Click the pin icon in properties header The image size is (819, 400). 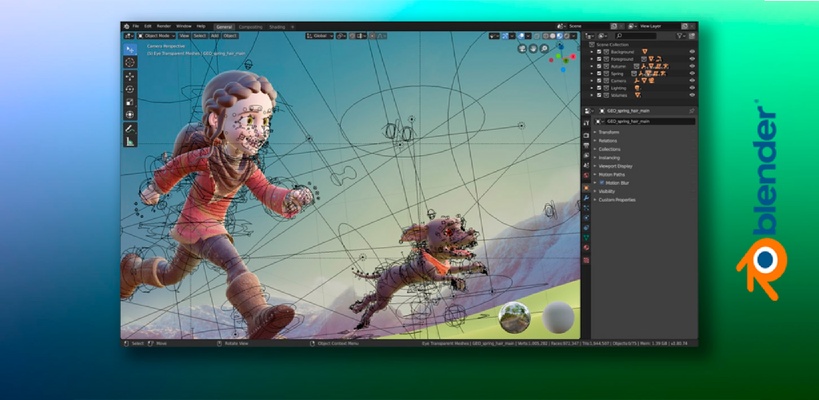coord(692,111)
